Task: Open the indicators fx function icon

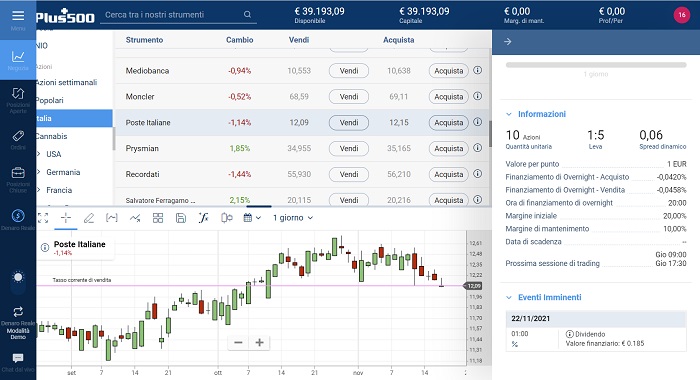Action: [x=204, y=218]
